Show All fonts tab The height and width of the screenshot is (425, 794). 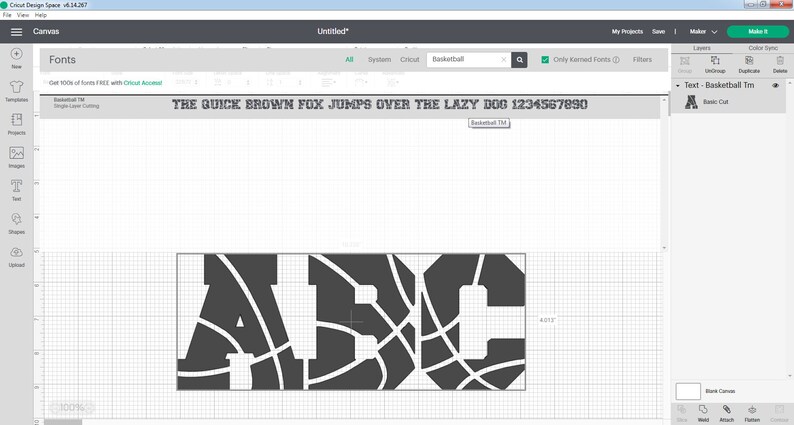(x=349, y=60)
